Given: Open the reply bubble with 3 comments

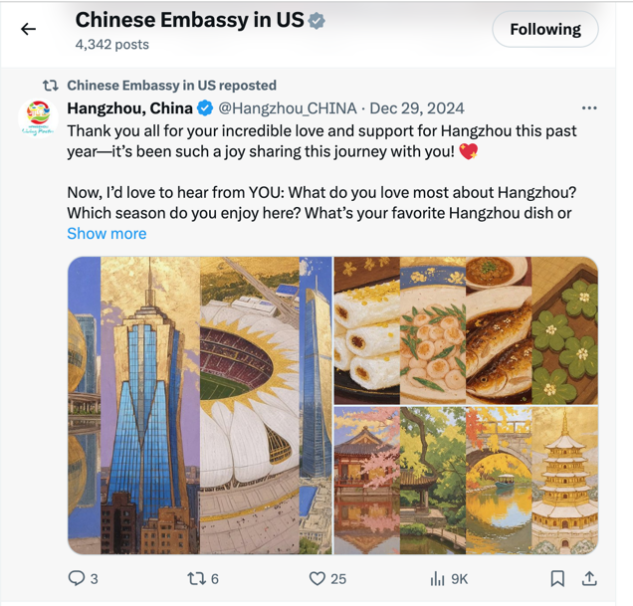Looking at the screenshot, I should [x=83, y=579].
